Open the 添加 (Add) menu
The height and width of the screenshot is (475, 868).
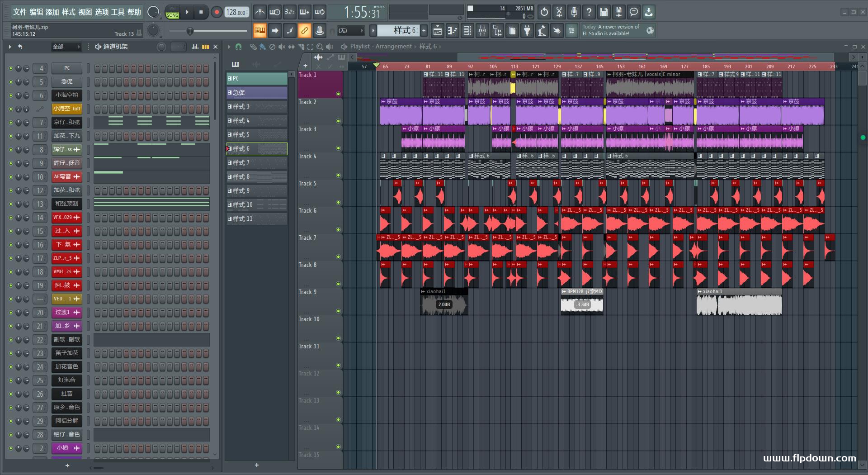click(52, 12)
